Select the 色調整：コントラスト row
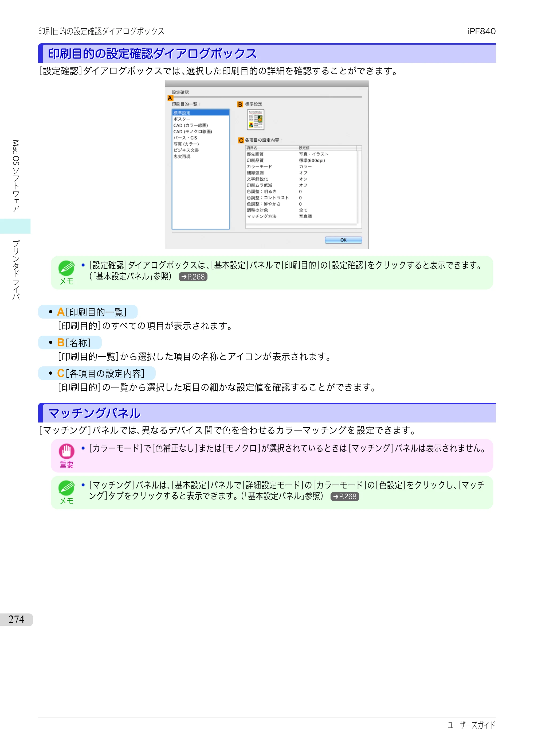534x756 pixels. pyautogui.click(x=301, y=198)
